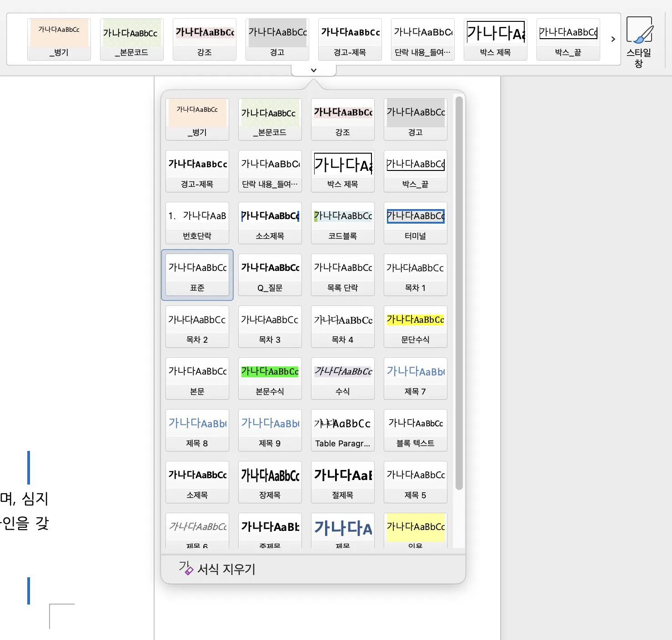The image size is (672, 640).
Task: Apply _병기 style in the expanded gallery popup
Action: point(197,120)
